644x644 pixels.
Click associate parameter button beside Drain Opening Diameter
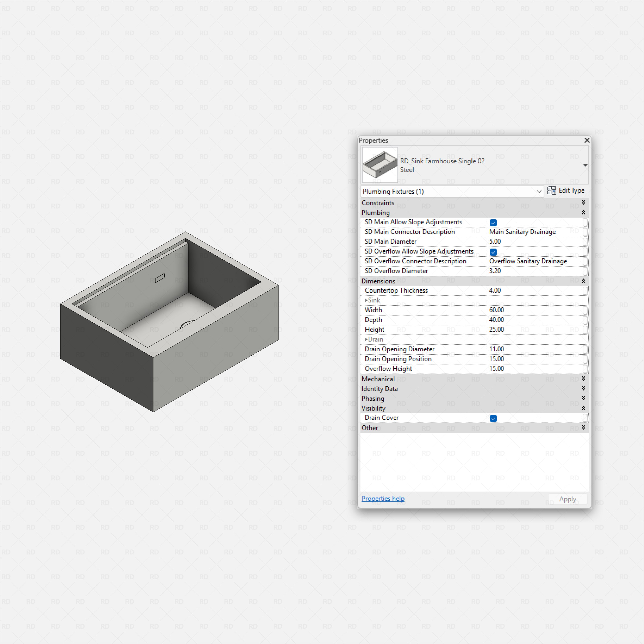(x=586, y=349)
